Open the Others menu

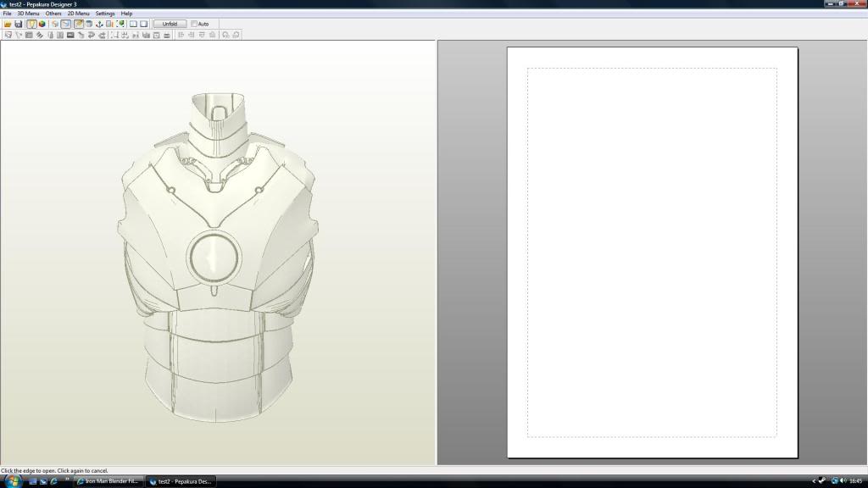[x=53, y=14]
